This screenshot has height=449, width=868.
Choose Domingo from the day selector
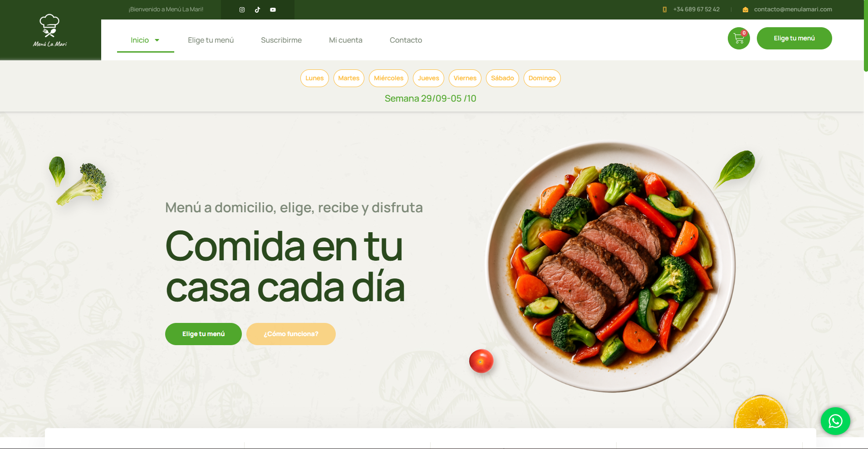coord(542,78)
